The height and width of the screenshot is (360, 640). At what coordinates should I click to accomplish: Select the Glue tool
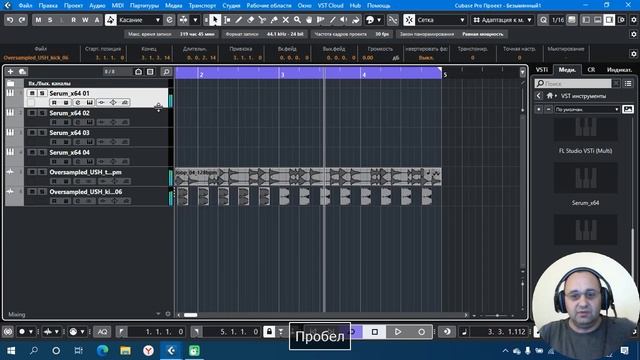click(274, 20)
